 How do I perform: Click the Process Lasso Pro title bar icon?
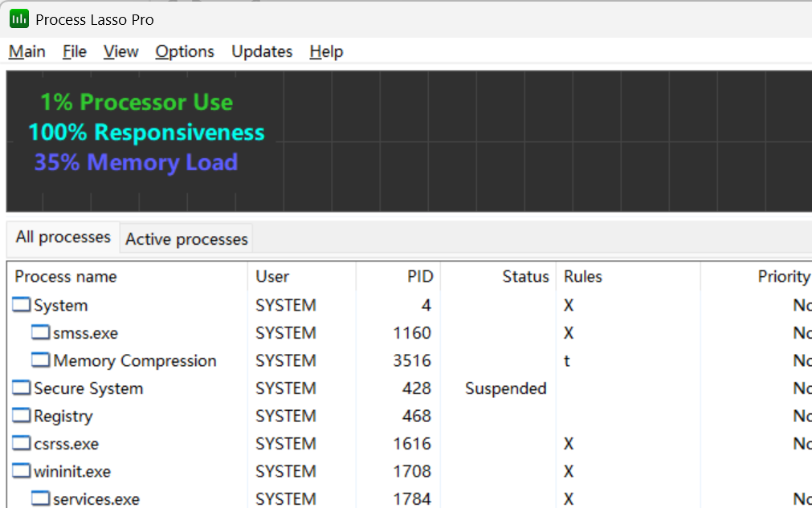click(x=18, y=18)
